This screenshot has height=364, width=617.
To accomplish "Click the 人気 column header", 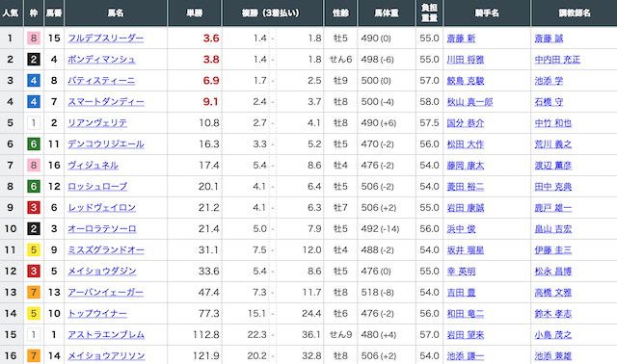I will tap(11, 13).
